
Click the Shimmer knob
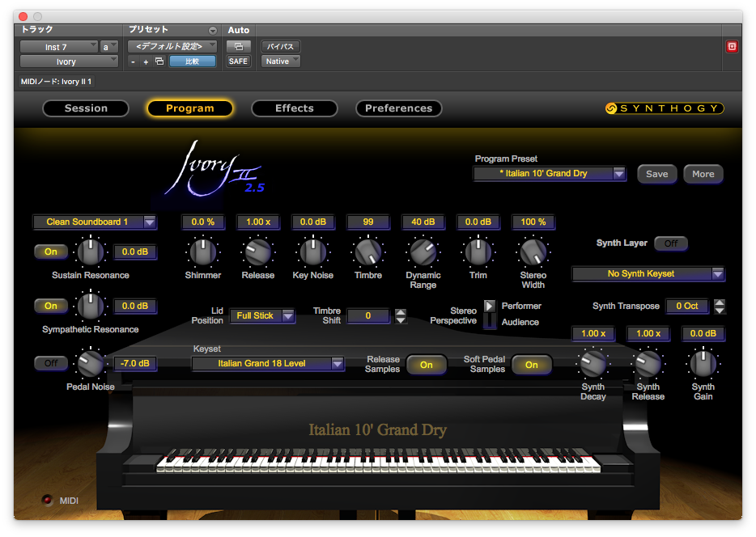(x=203, y=252)
